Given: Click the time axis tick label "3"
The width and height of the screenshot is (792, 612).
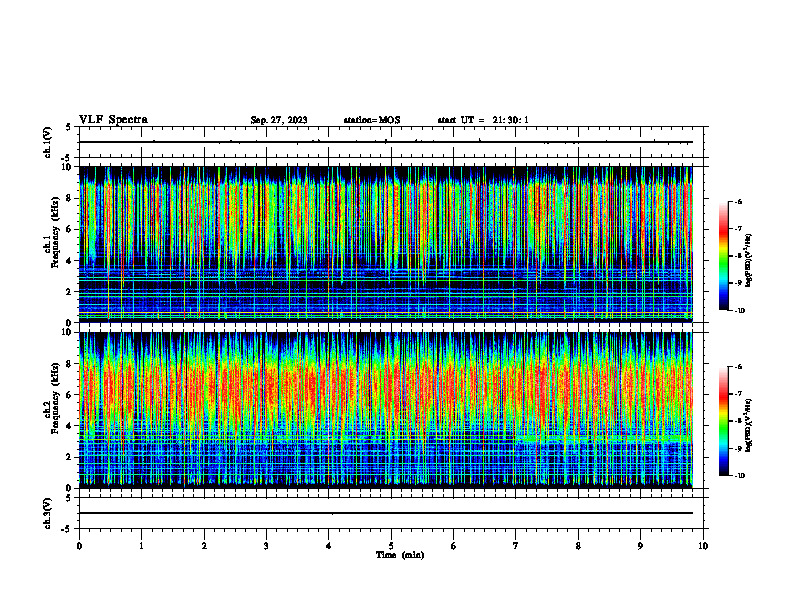Looking at the screenshot, I should 266,546.
